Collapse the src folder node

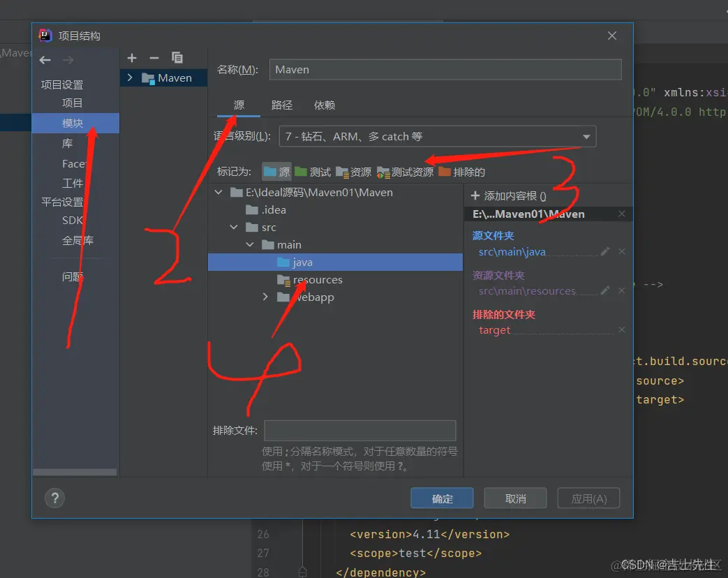(234, 227)
